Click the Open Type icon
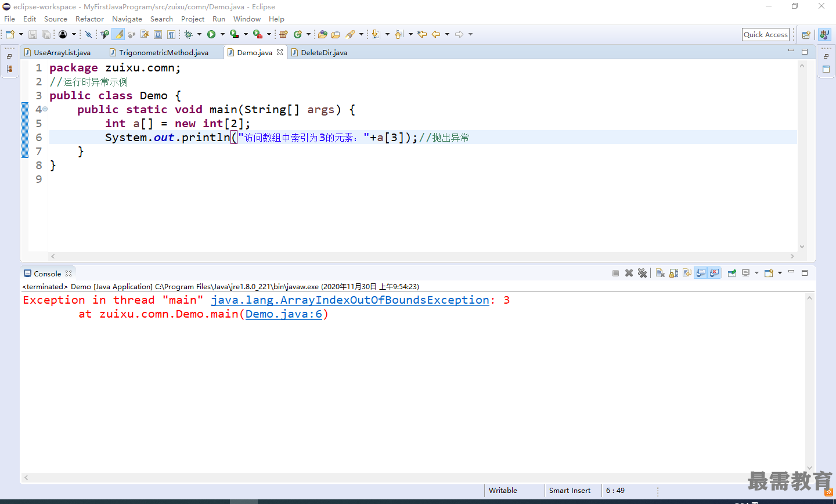 [x=323, y=34]
